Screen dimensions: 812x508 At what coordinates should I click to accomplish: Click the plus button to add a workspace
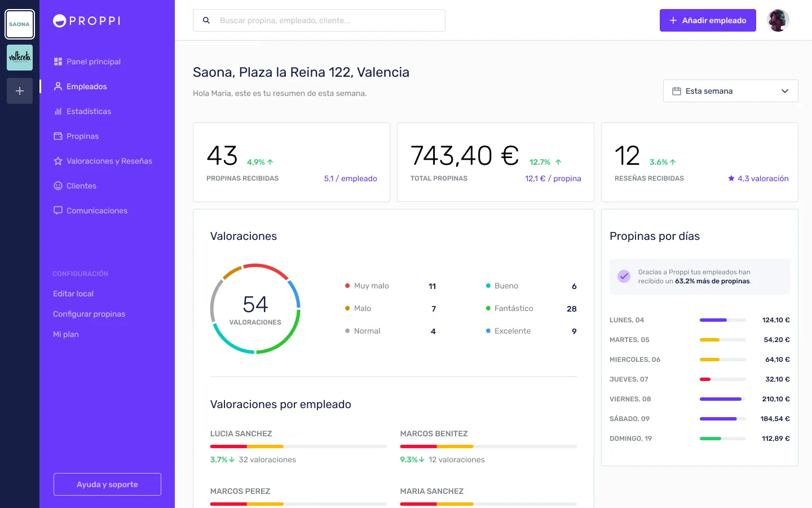point(20,91)
